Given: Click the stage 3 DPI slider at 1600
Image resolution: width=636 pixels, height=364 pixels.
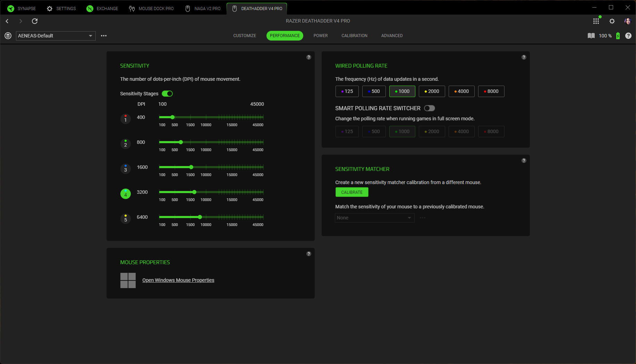Looking at the screenshot, I should click(191, 167).
